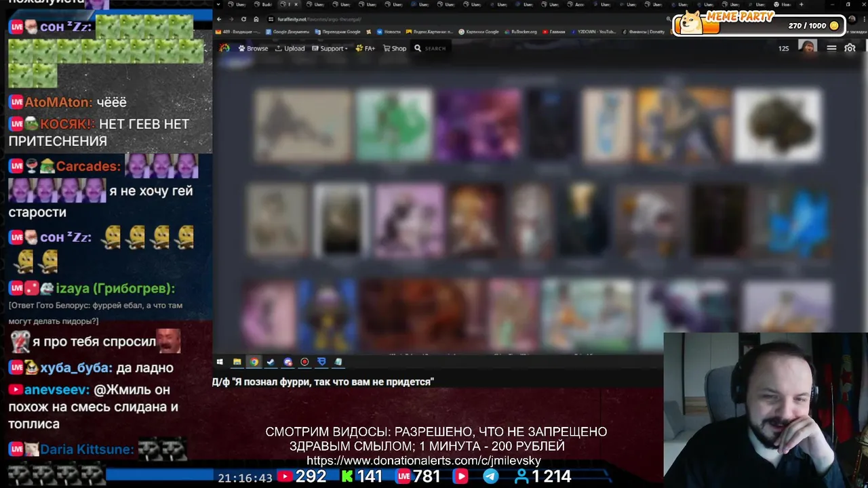Screen dimensions: 868x488
Task: Open the FA+ link in navbar
Action: pyautogui.click(x=365, y=48)
